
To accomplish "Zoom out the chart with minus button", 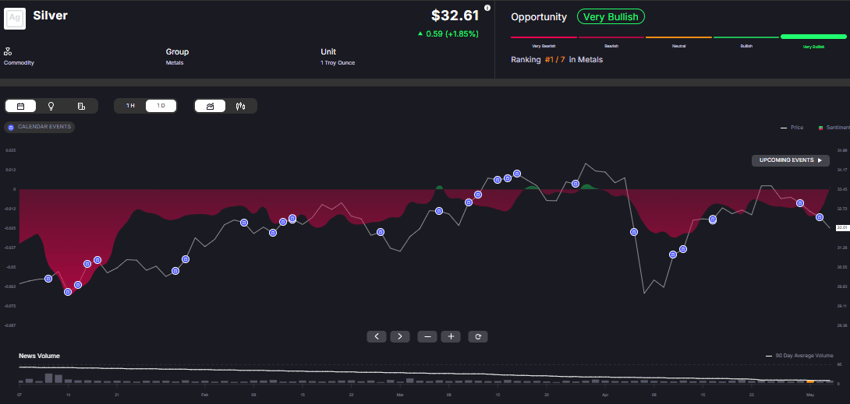I will [x=427, y=337].
